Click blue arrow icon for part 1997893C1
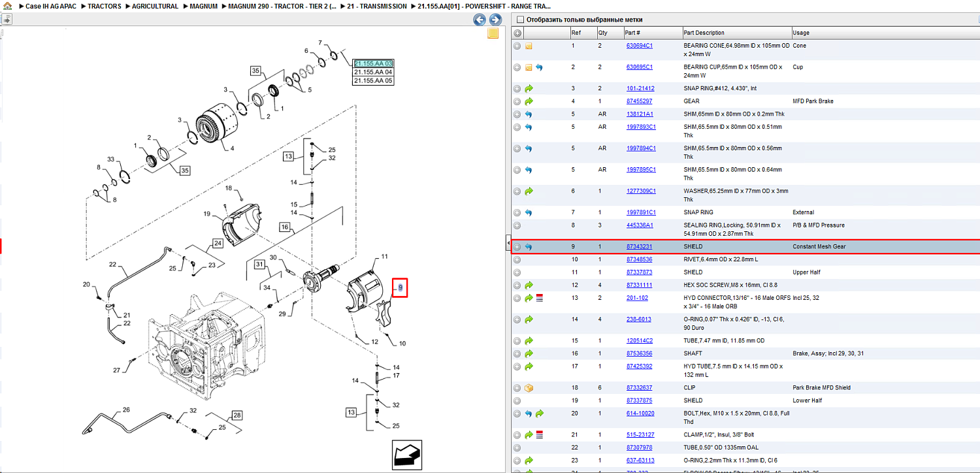Viewport: 980px width, 473px height. 529,127
